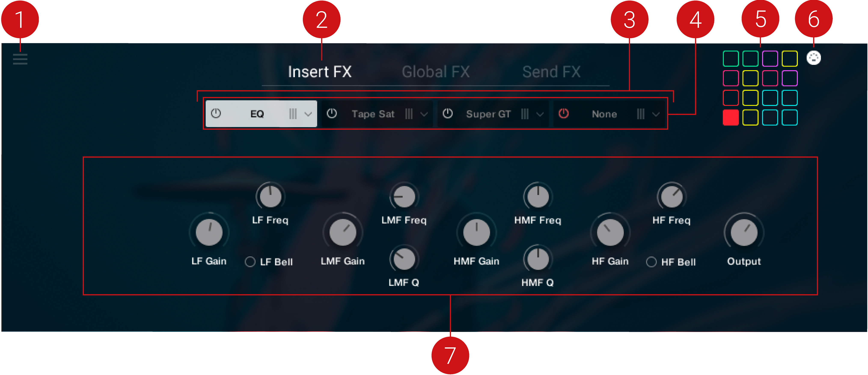Open the None slot dropdown chevron

pos(656,114)
